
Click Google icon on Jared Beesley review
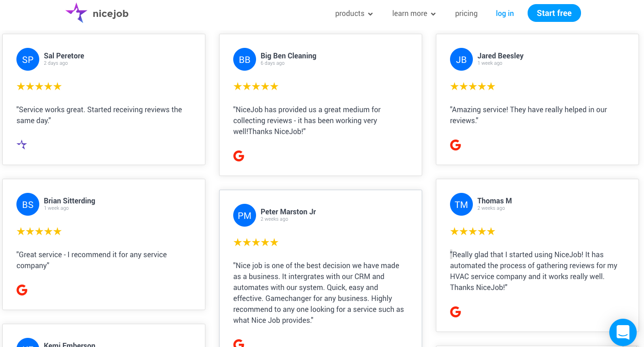(456, 145)
